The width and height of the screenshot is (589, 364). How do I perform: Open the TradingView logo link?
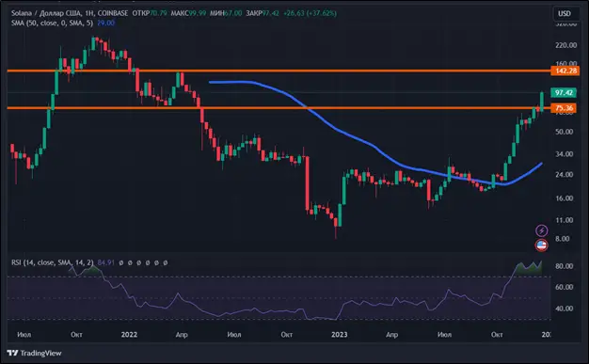(x=34, y=353)
